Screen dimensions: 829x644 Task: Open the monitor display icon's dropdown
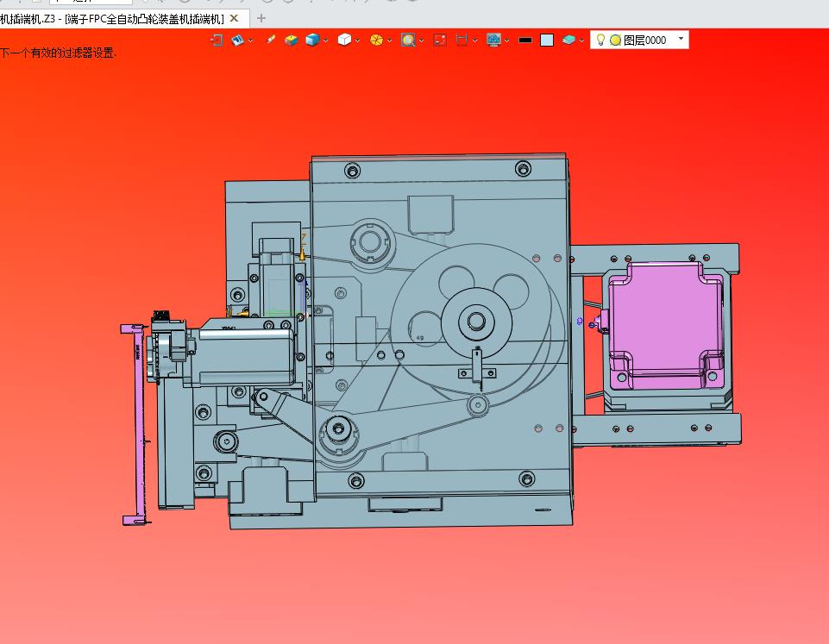507,41
